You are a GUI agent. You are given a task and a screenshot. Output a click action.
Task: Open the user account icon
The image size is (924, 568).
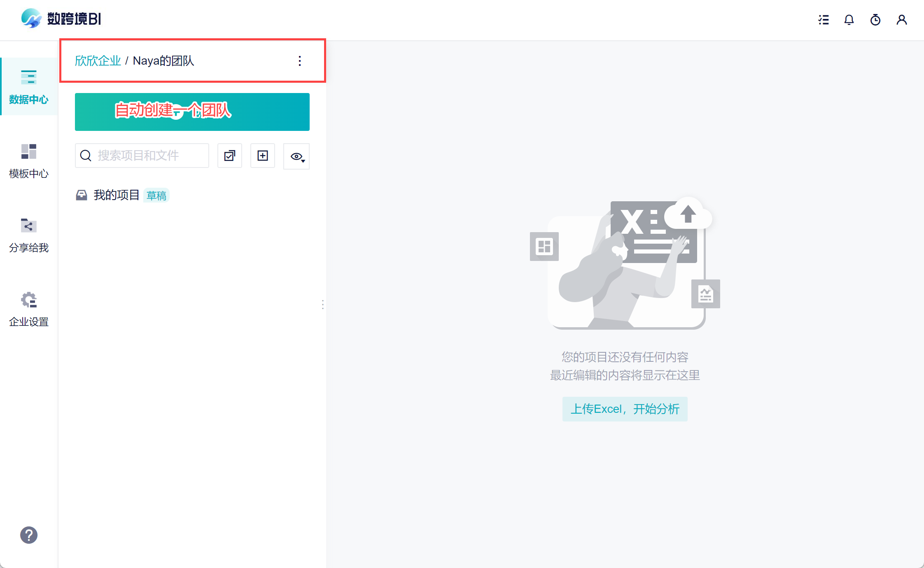coord(902,20)
